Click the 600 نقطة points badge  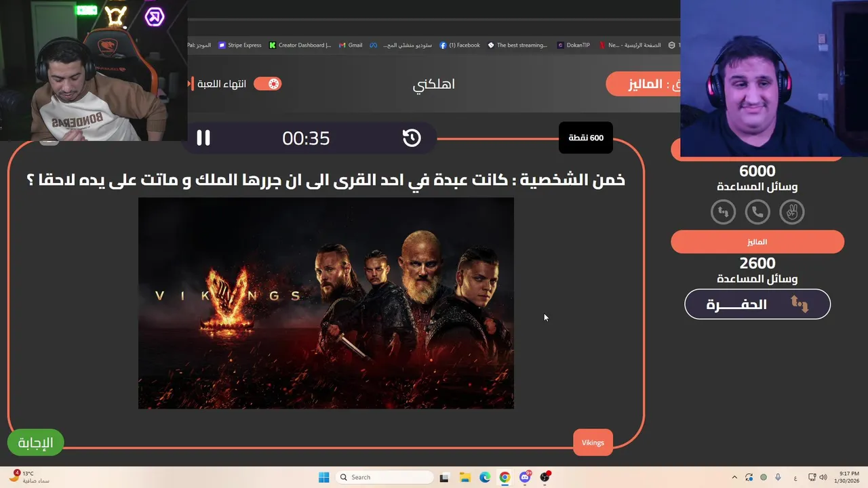pyautogui.click(x=586, y=138)
